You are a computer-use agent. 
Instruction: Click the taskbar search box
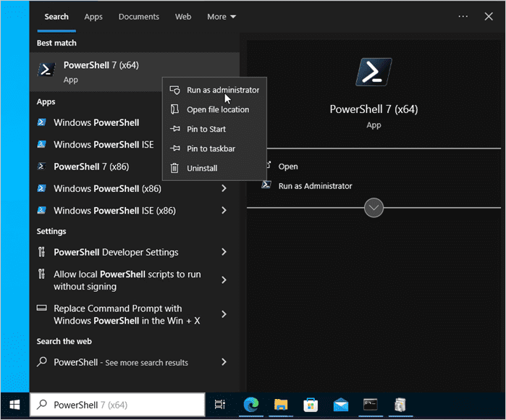[117, 405]
